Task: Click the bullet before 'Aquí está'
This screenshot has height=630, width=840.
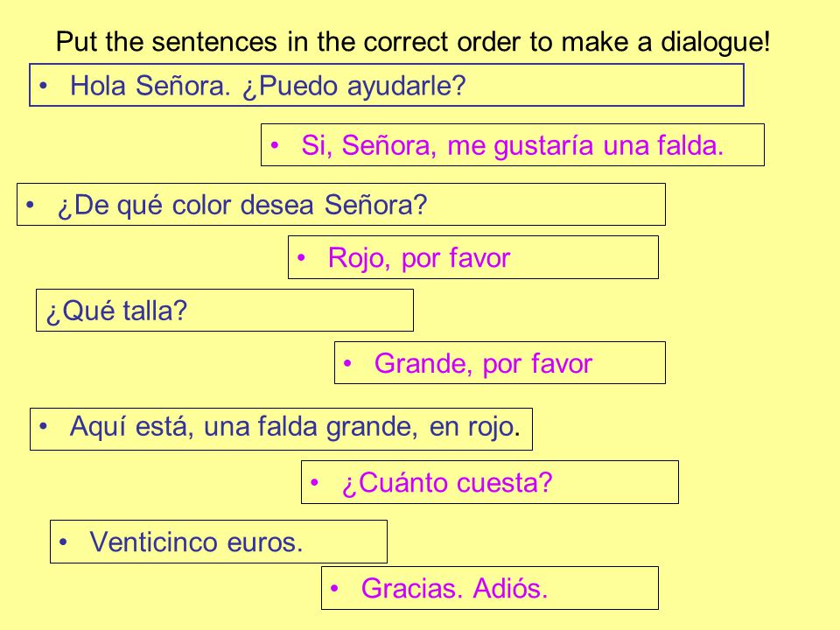Action: [44, 426]
